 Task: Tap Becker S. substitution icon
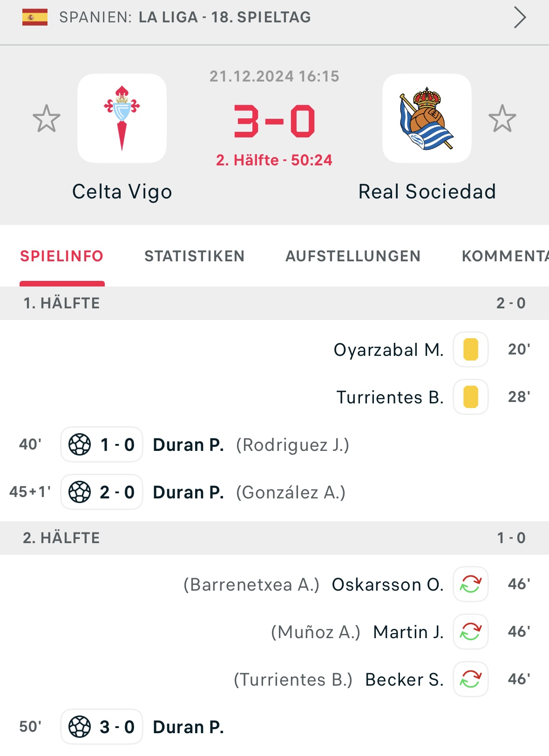point(471,679)
